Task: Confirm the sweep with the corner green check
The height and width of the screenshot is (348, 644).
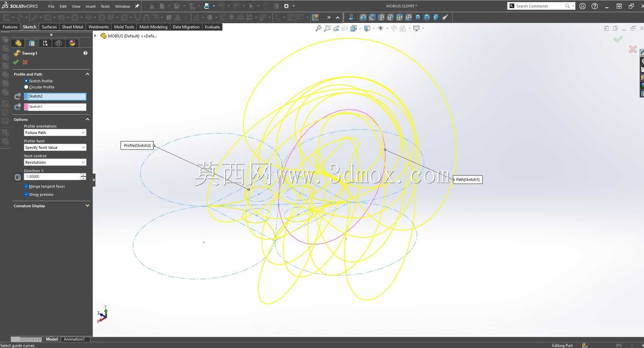Action: click(618, 39)
